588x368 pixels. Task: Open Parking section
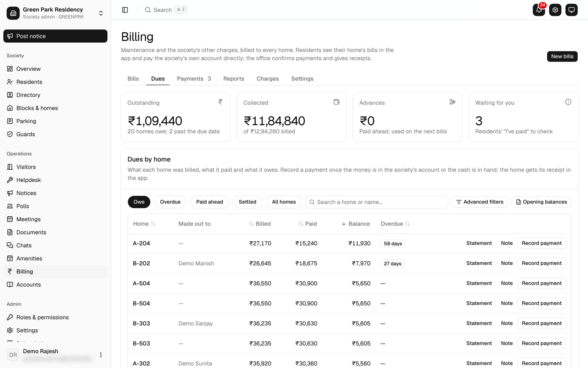point(55,121)
